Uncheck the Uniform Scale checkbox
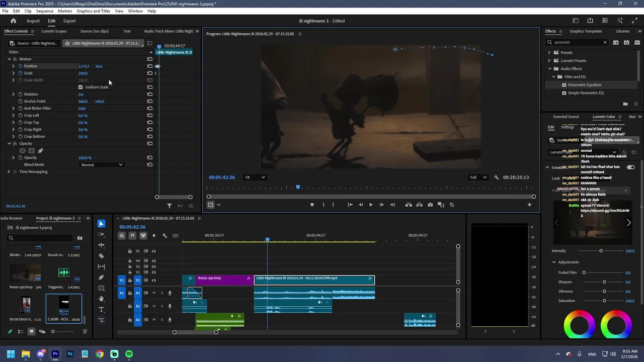 (x=80, y=87)
